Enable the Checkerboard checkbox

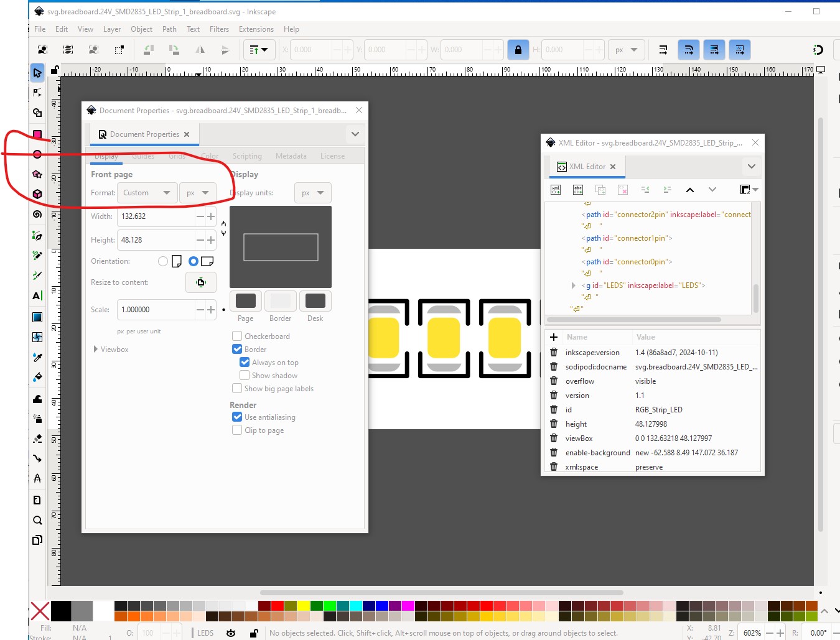point(237,336)
